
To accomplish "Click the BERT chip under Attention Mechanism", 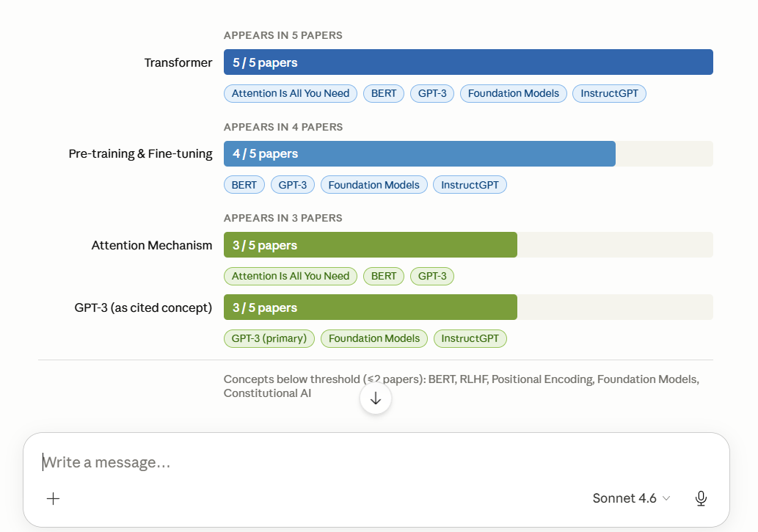I will (383, 276).
